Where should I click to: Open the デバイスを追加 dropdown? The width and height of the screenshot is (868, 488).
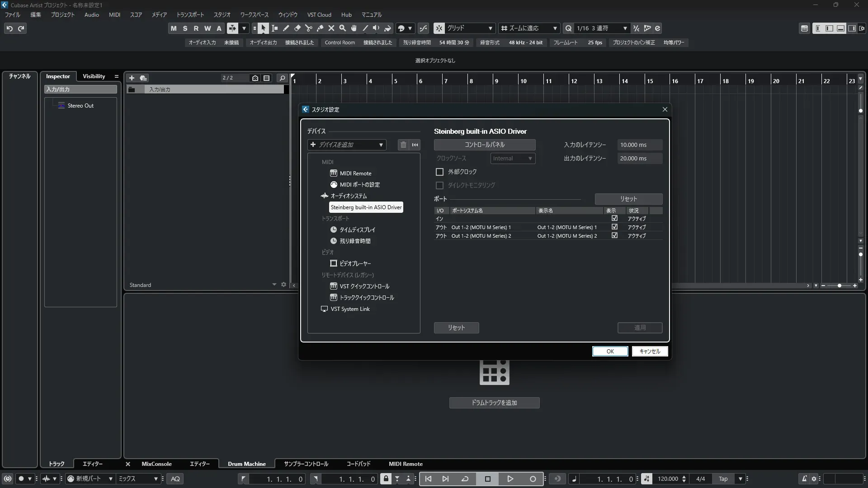coord(347,145)
